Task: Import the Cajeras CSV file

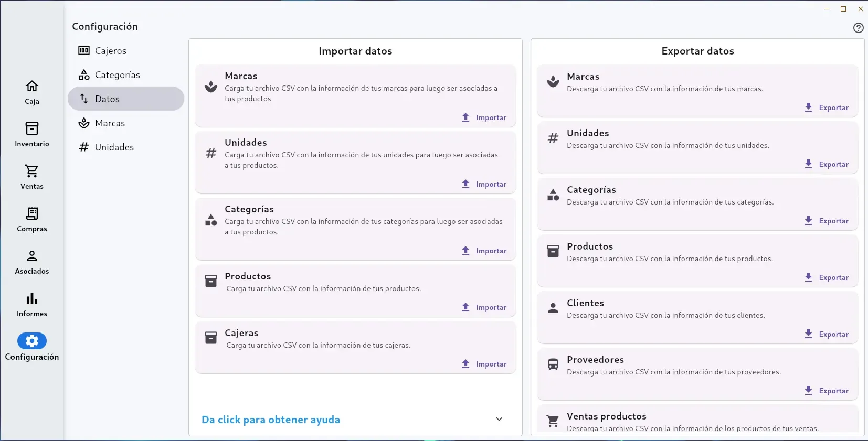Action: pos(484,364)
